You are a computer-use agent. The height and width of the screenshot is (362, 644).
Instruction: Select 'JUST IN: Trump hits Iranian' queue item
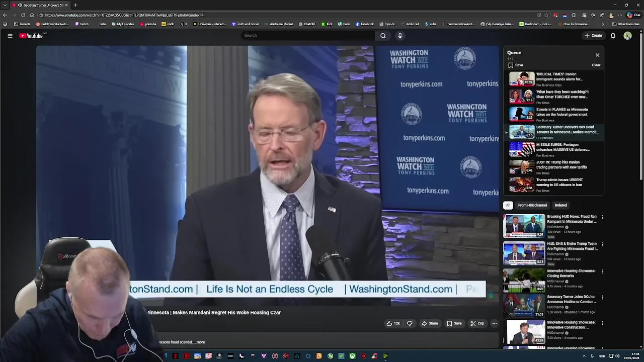click(x=553, y=167)
